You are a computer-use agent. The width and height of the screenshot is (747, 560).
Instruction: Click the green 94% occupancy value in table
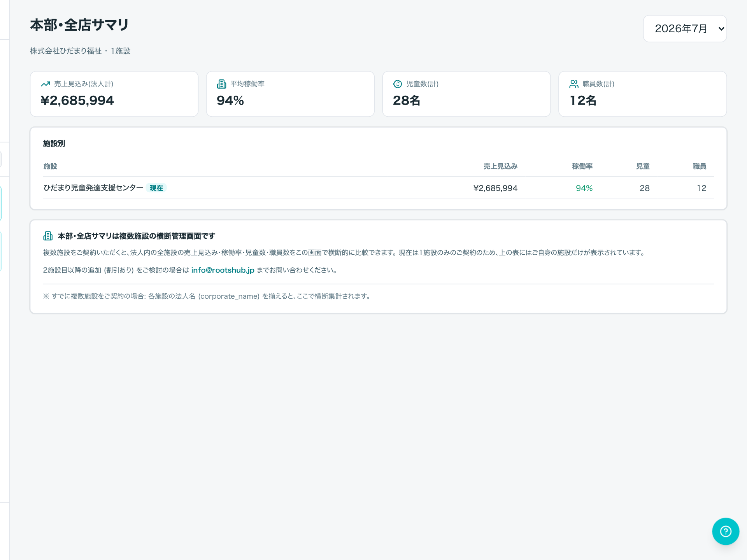(584, 188)
